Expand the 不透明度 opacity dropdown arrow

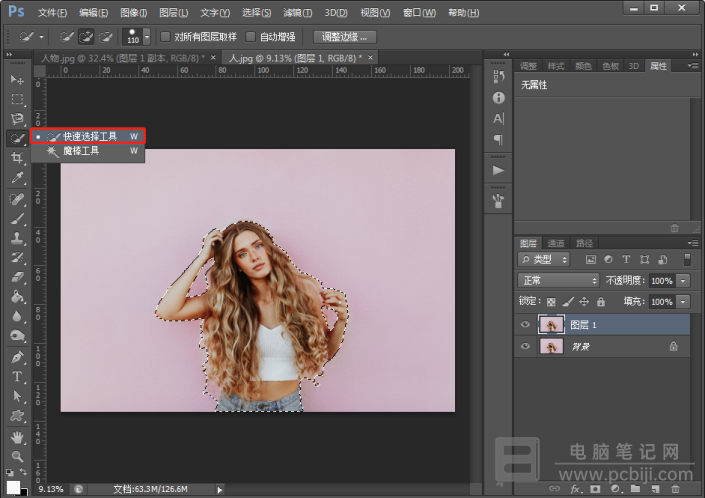coord(683,281)
